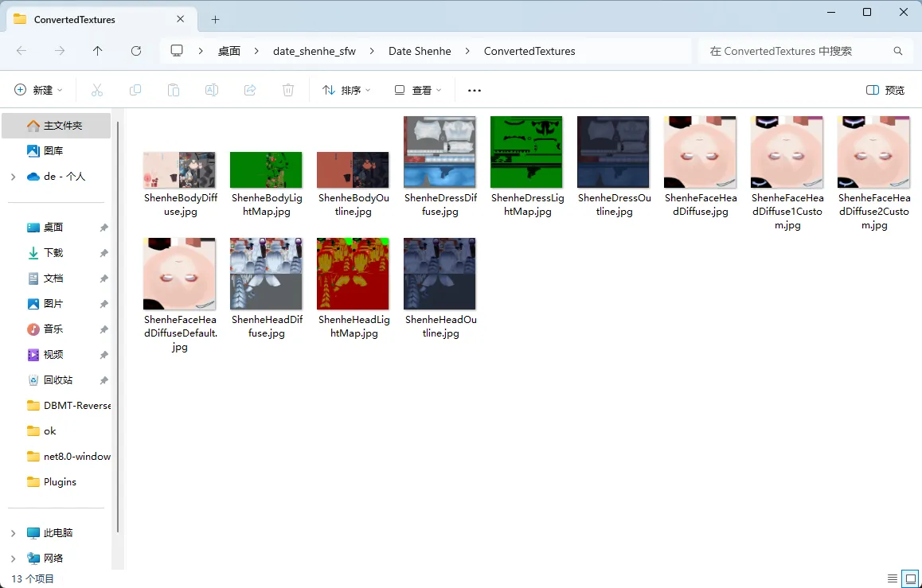Switch to large thumbnails view
Screen dimensions: 922x588
(910, 578)
